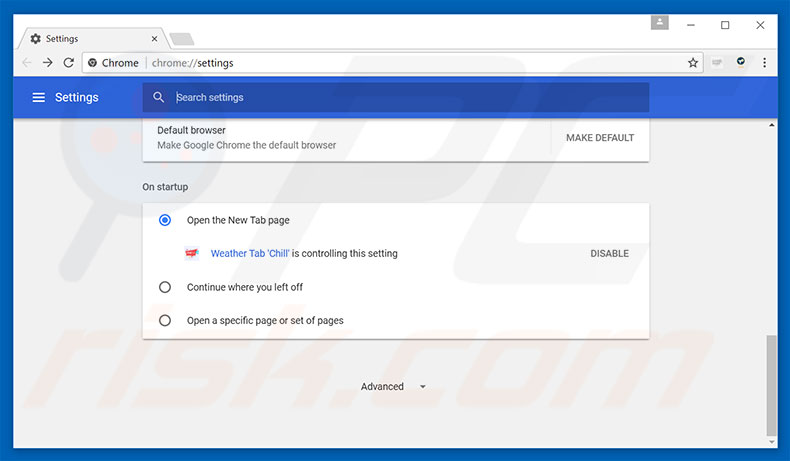Click the search magnifier icon

pyautogui.click(x=158, y=97)
